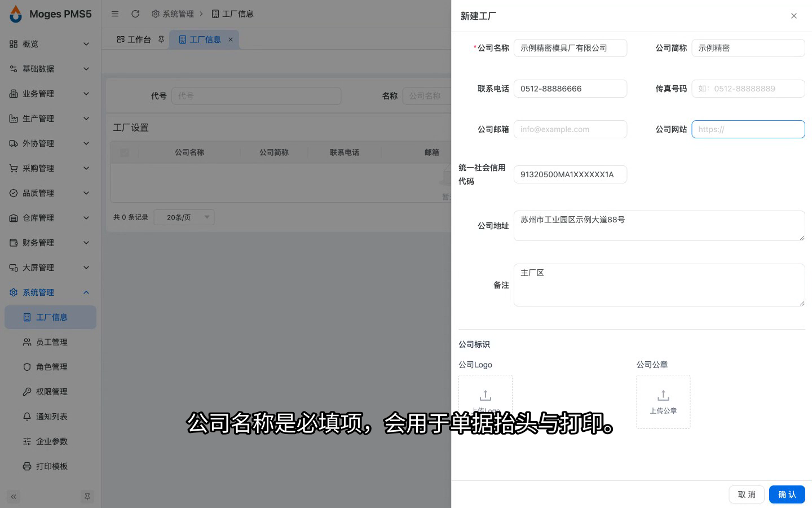Click the pin icon beside 工作台 tab

tap(161, 40)
